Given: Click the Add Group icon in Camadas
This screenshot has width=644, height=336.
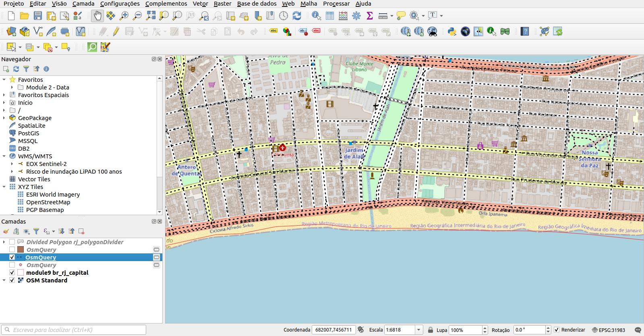Looking at the screenshot, I should pyautogui.click(x=16, y=231).
